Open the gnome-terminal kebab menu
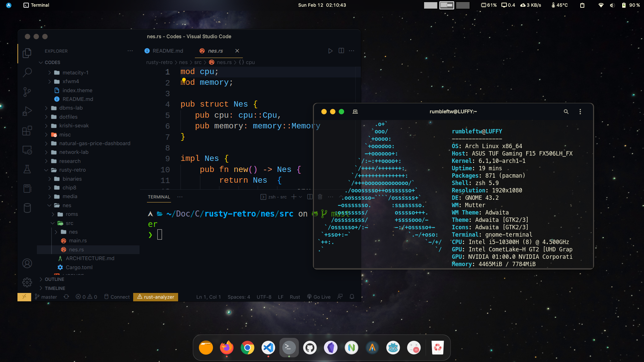The width and height of the screenshot is (644, 362). pyautogui.click(x=580, y=112)
